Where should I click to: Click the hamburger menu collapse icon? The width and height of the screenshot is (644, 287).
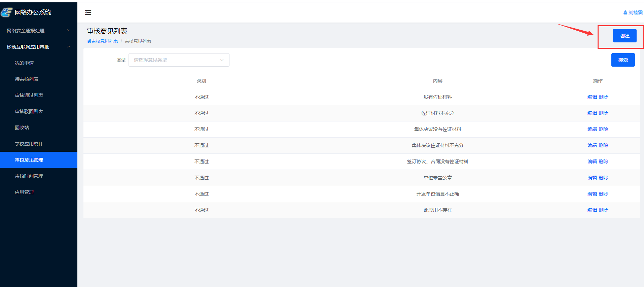pyautogui.click(x=88, y=12)
